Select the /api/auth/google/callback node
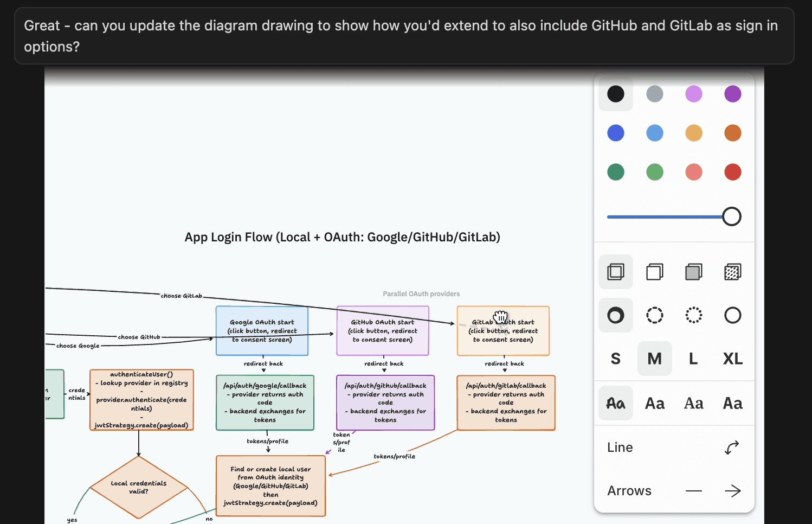The image size is (812, 524). 265,402
